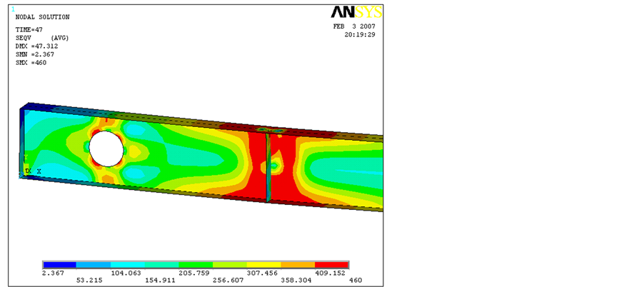Click the SMX =460 value

click(31, 62)
